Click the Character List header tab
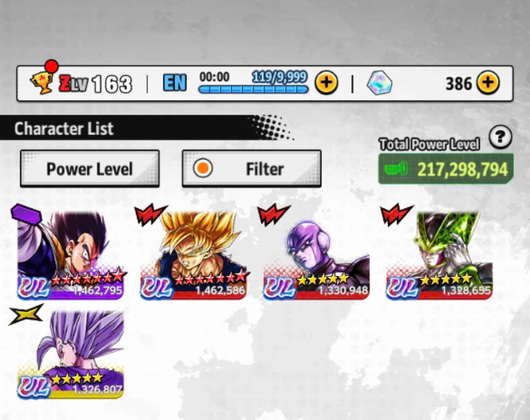Screen dimensions: 530x420 point(63,129)
